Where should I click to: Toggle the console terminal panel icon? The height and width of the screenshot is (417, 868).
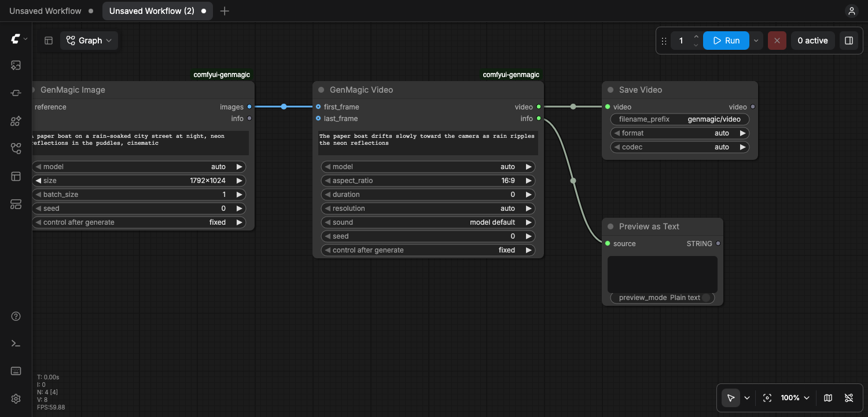[x=16, y=343]
